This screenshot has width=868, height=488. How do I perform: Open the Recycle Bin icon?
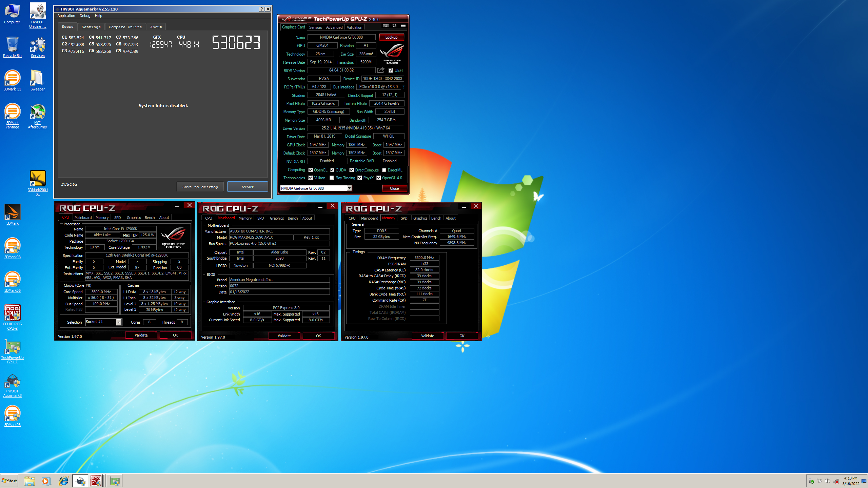click(x=12, y=47)
